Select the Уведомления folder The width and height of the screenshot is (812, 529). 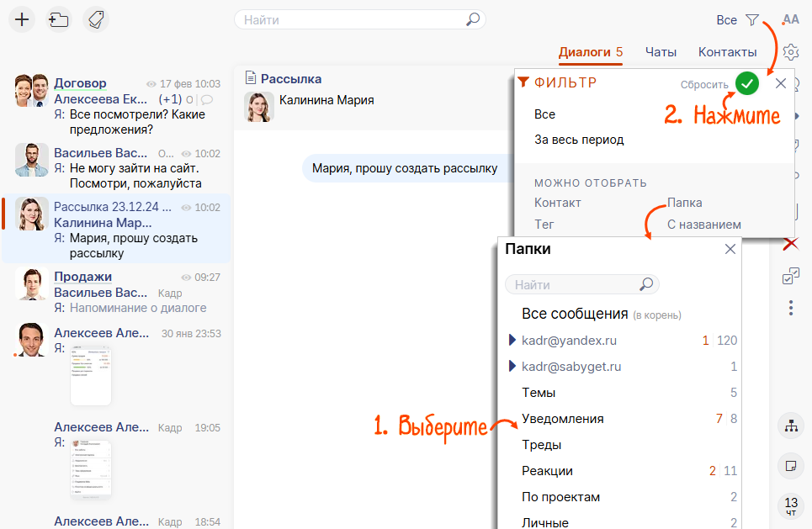(x=562, y=419)
